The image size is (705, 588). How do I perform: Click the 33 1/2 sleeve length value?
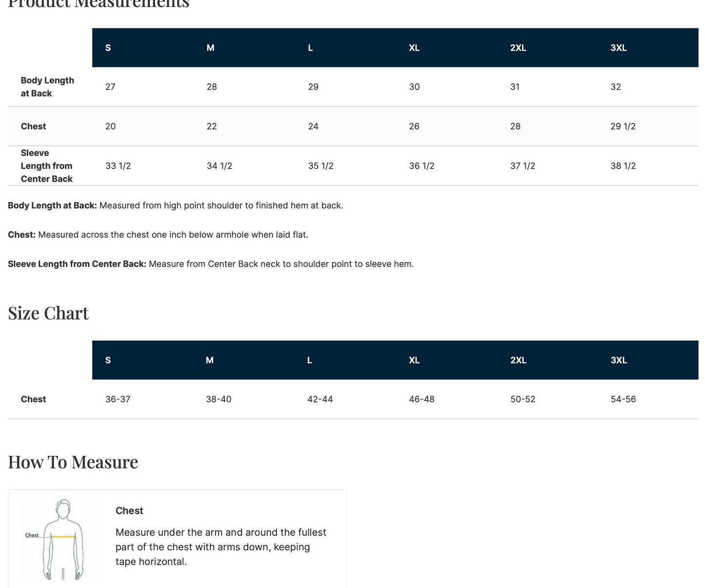[x=118, y=166]
